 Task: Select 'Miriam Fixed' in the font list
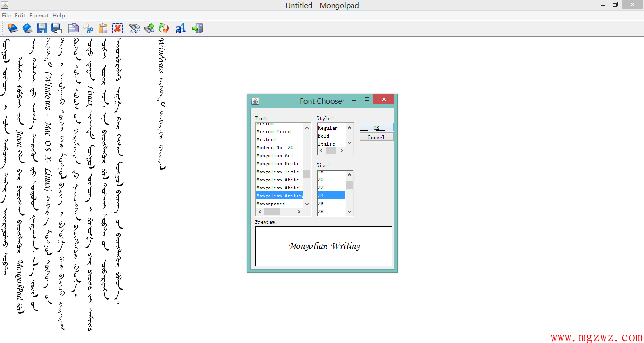[x=279, y=131]
